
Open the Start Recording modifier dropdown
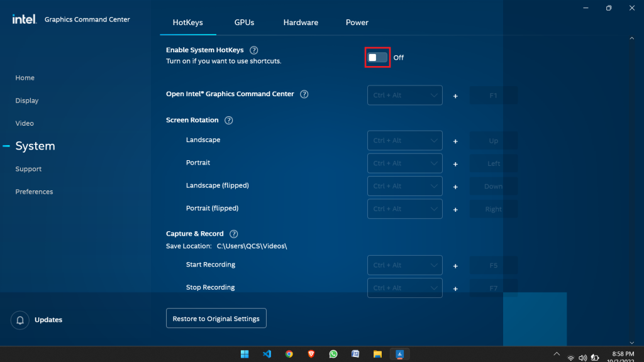(x=404, y=266)
